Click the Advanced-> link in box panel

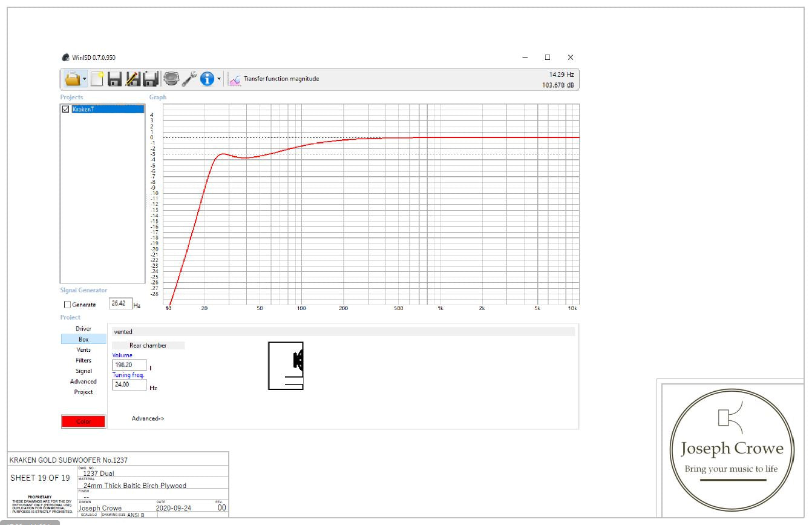(148, 418)
